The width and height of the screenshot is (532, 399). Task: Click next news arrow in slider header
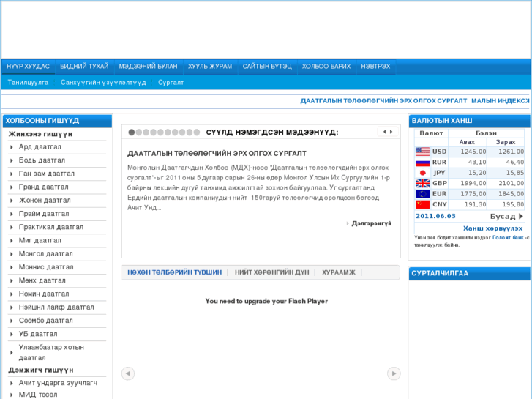click(x=391, y=132)
